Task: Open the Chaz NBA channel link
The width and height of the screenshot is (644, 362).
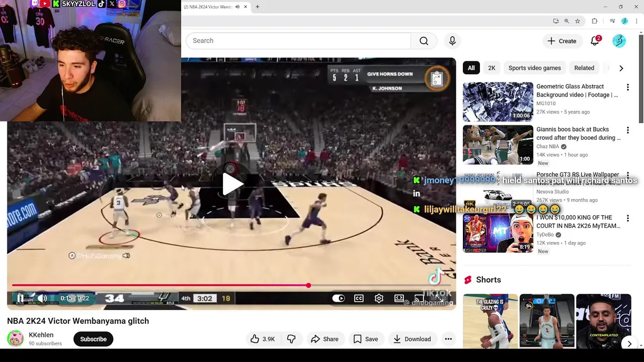Action: pos(547,147)
